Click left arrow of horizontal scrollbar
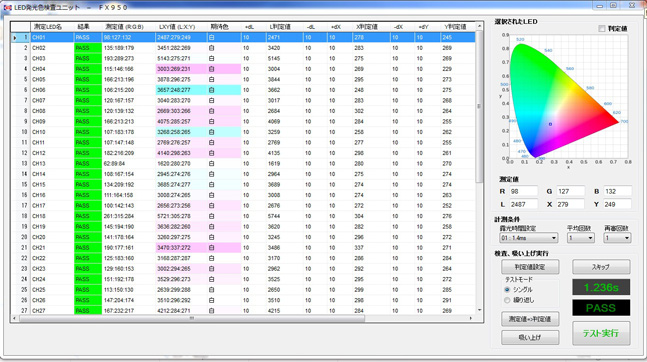This screenshot has width=647, height=362. 14,318
